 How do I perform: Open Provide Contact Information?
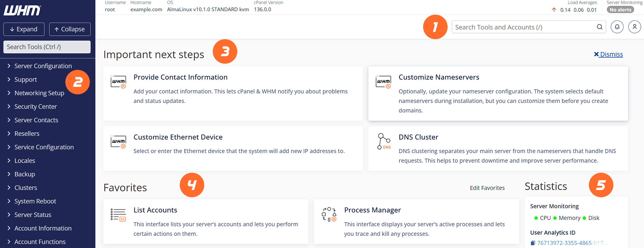[180, 77]
